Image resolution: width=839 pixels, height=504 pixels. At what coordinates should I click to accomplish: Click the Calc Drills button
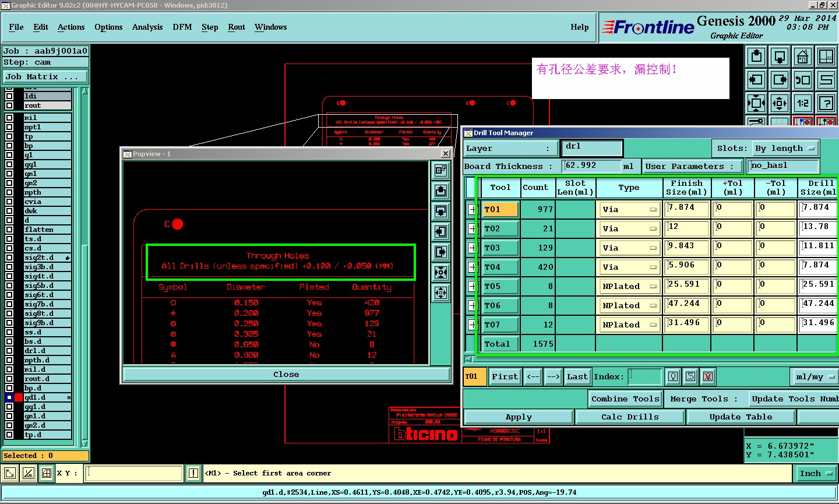(630, 417)
